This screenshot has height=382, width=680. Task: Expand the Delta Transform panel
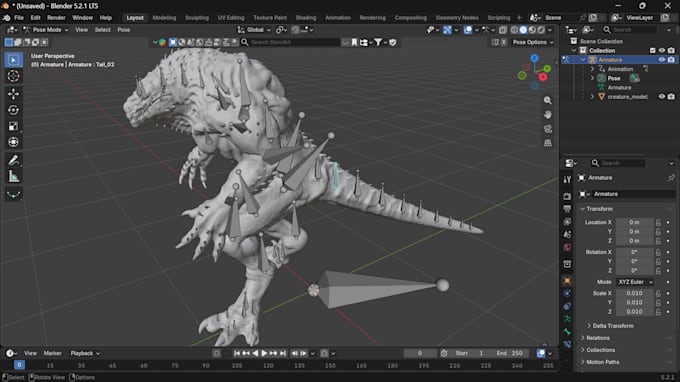click(612, 326)
